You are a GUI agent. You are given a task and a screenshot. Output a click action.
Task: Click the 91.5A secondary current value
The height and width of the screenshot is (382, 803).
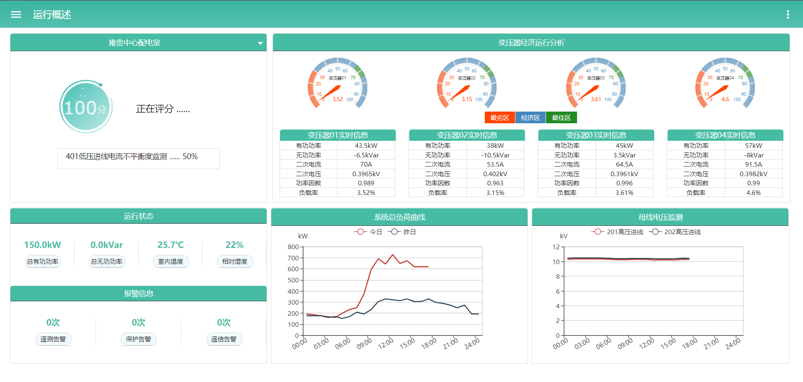754,164
